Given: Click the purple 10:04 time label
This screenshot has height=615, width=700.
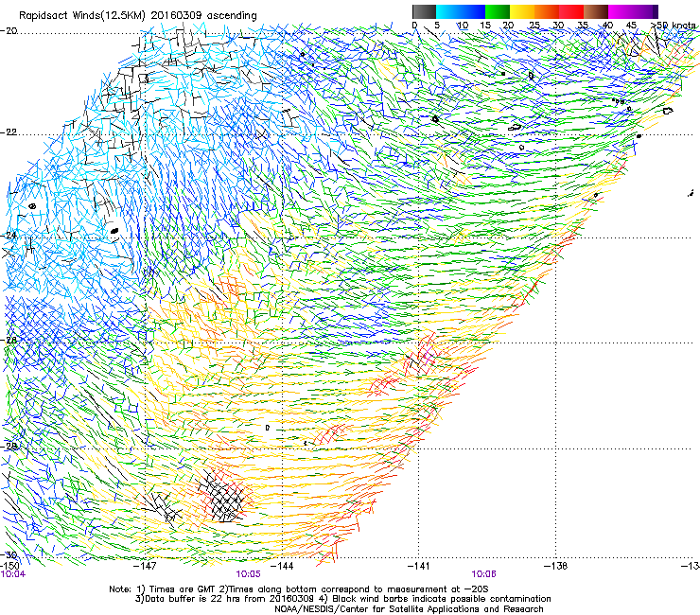Looking at the screenshot, I should pyautogui.click(x=13, y=574).
